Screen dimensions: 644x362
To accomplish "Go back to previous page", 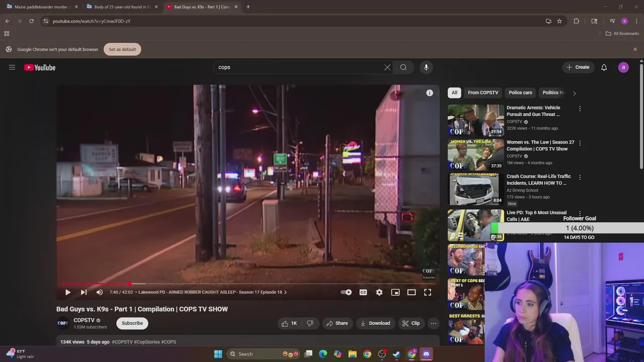I will [7, 21].
